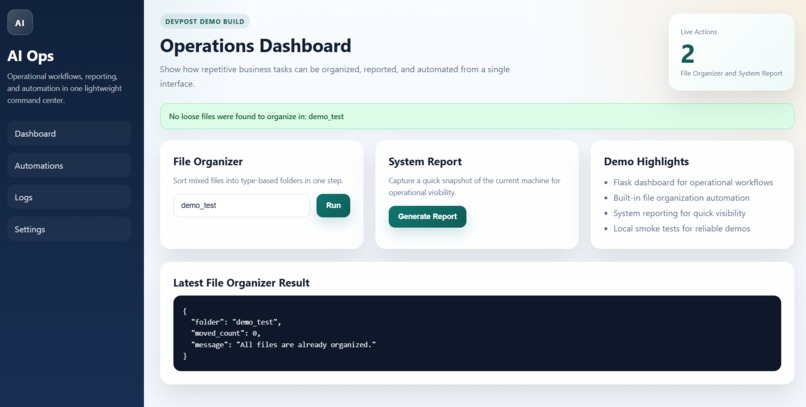Click the 'Show how repetitive business tasks' subtitle
Screen dimensions: 806x407
click(x=335, y=76)
